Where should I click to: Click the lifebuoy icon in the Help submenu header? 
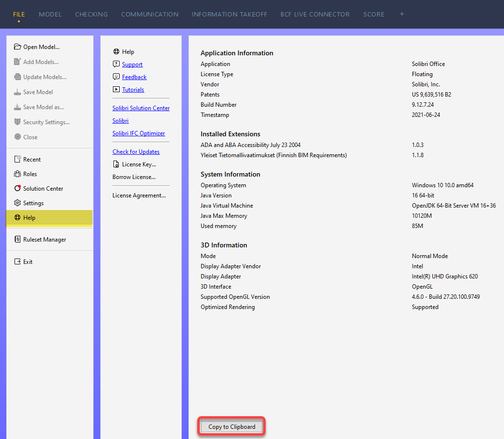[x=116, y=51]
